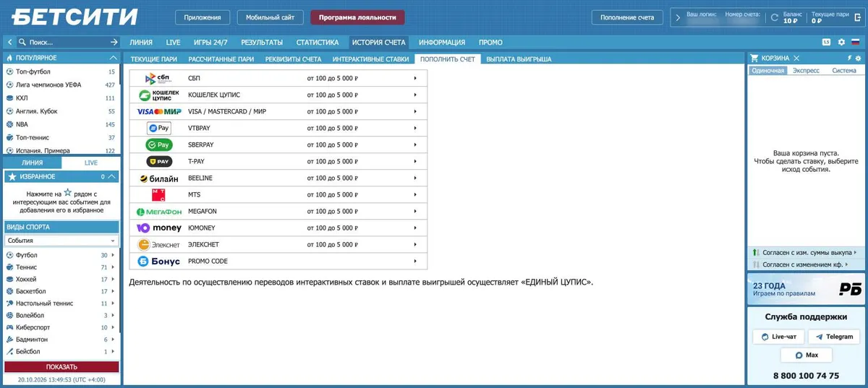
Task: Click the red ПОКАЗАТЬ button
Action: point(61,367)
